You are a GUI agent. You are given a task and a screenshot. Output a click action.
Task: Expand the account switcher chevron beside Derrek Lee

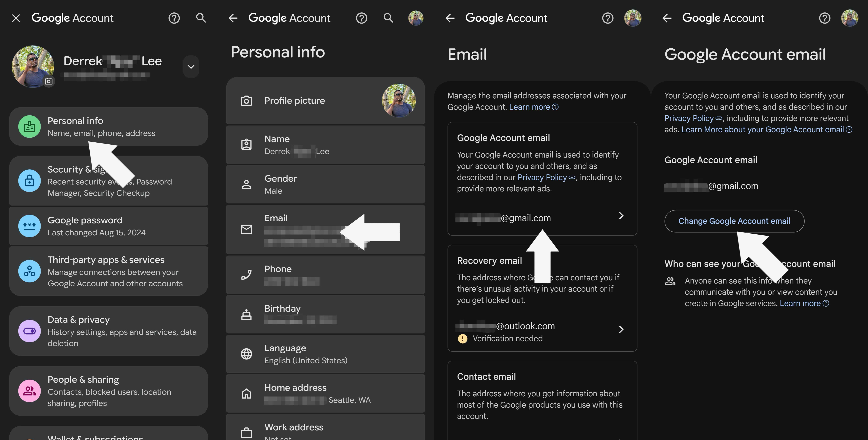coord(191,67)
